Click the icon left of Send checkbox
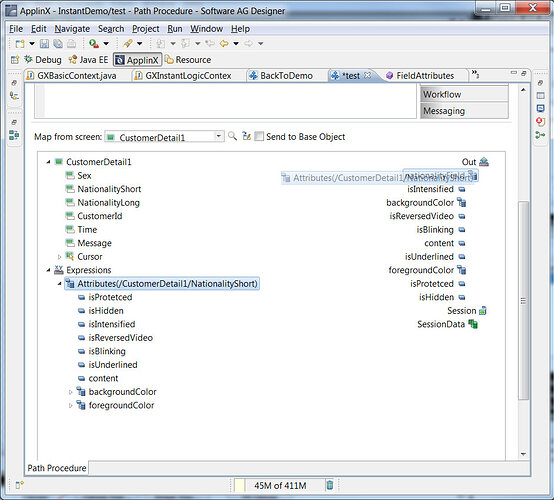The height and width of the screenshot is (500, 554). pyautogui.click(x=246, y=136)
